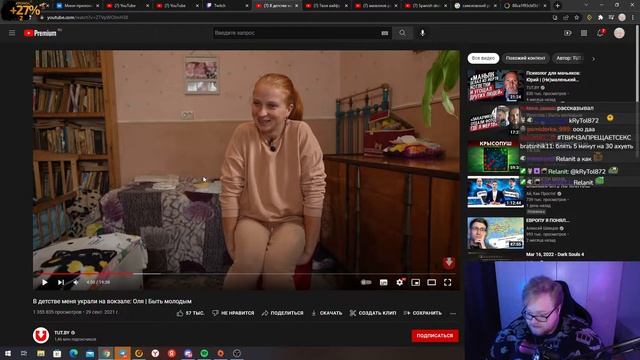Select the 'Похожий контент' filter chip
640x360 pixels.
click(x=525, y=58)
